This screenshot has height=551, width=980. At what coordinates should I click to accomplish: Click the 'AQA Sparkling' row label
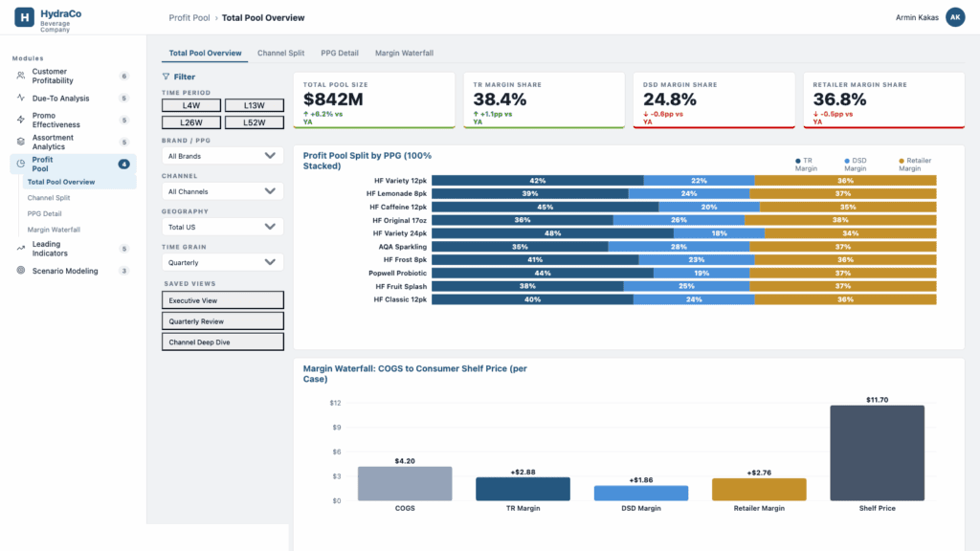pyautogui.click(x=403, y=247)
